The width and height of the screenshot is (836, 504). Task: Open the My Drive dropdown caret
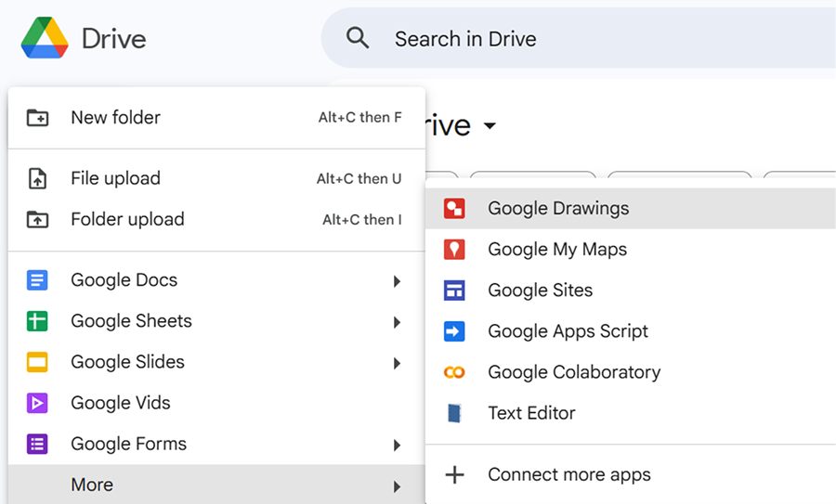[x=490, y=126]
